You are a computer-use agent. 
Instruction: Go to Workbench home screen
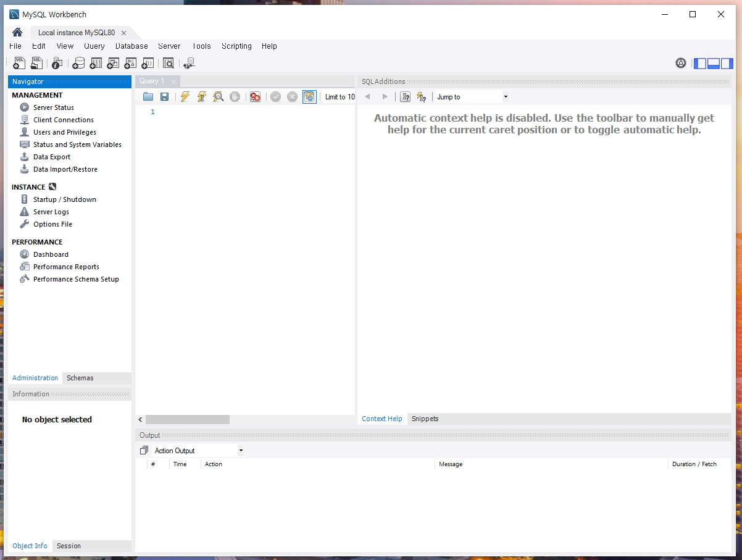click(x=17, y=32)
